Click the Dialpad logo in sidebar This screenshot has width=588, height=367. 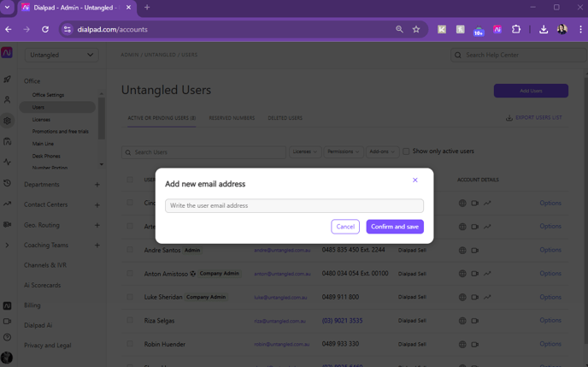[x=7, y=53]
